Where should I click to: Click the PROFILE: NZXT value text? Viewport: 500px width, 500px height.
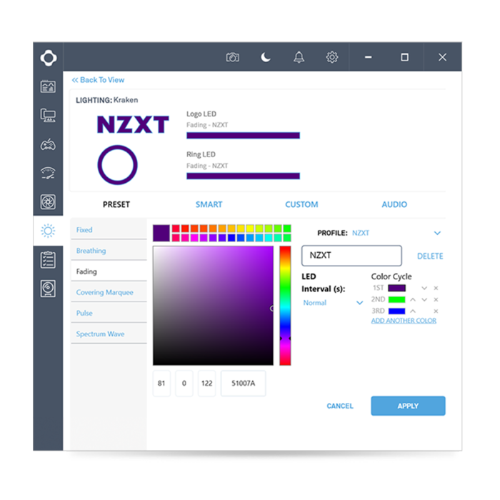pos(360,233)
